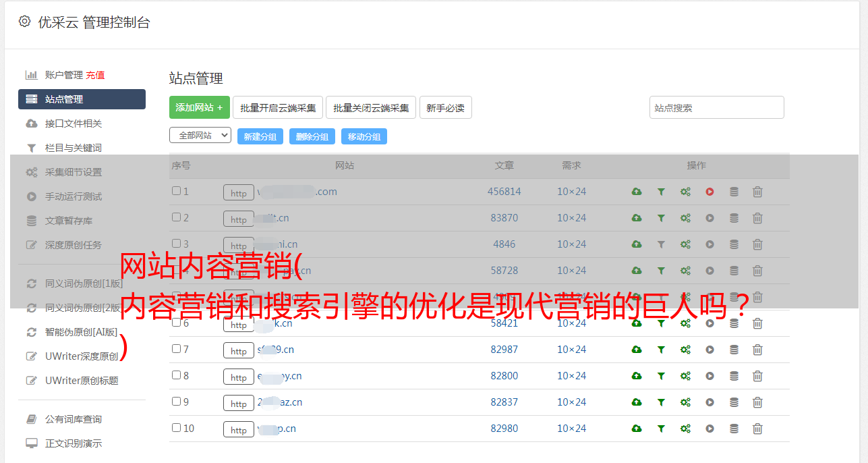The width and height of the screenshot is (868, 463).
Task: Delete the site with 456814 articles
Action: [757, 192]
